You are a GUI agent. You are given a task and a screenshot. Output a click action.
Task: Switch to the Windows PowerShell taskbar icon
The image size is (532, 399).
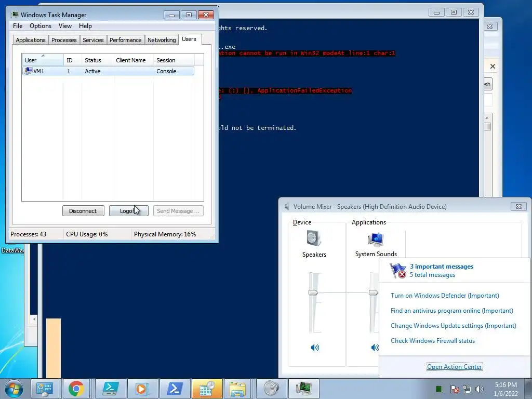175,389
